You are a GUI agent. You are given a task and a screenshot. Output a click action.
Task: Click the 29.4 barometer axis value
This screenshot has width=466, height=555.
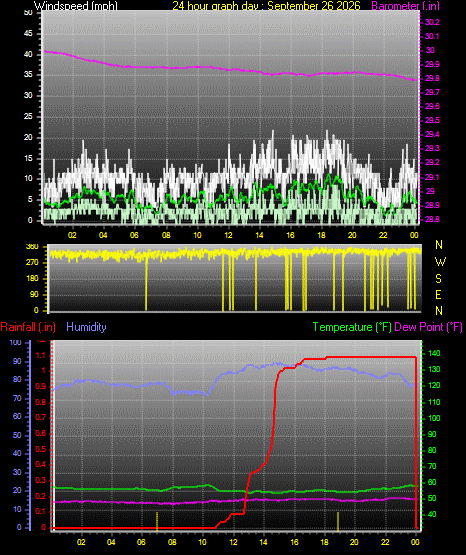[x=432, y=134]
